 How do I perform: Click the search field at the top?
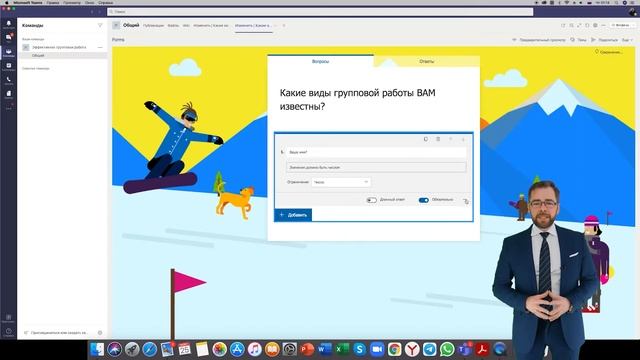(320, 12)
